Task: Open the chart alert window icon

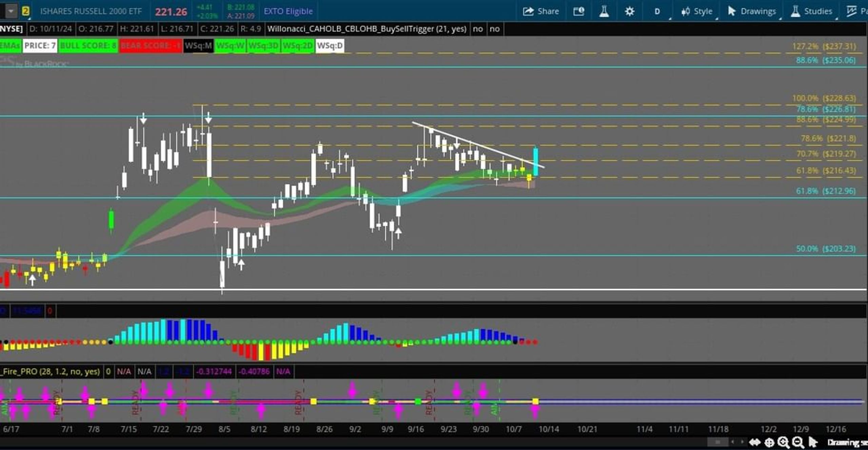Action: (x=579, y=11)
